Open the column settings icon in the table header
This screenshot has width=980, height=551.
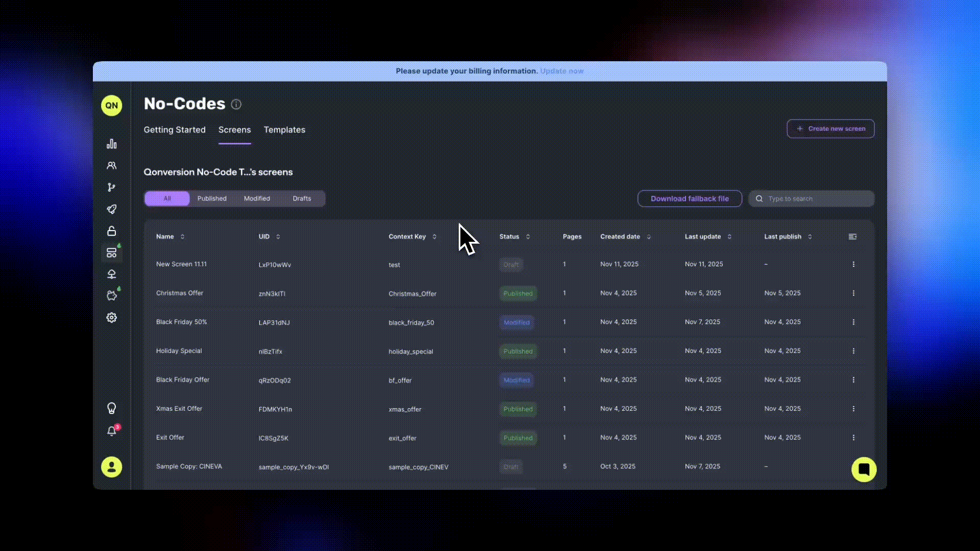852,237
